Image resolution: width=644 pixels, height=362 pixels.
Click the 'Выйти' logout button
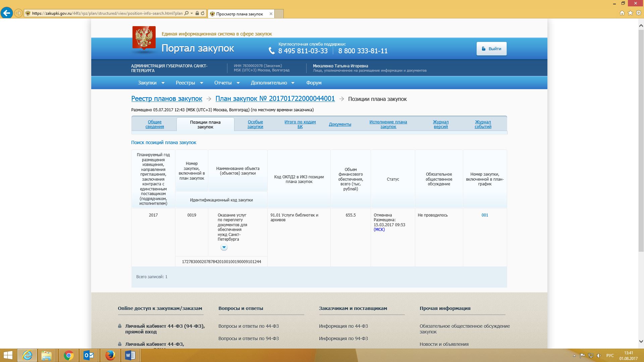(x=491, y=49)
